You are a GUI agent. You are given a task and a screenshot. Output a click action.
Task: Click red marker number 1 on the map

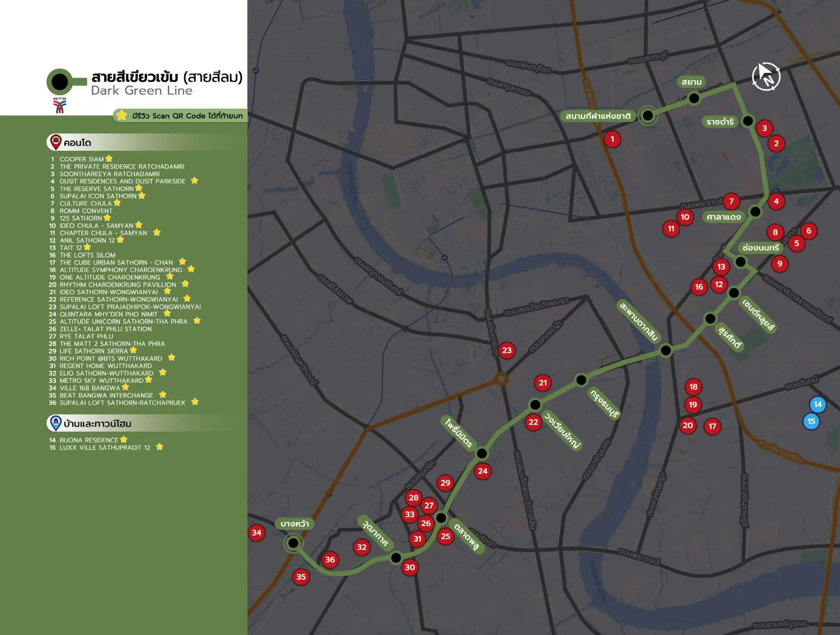tap(612, 139)
